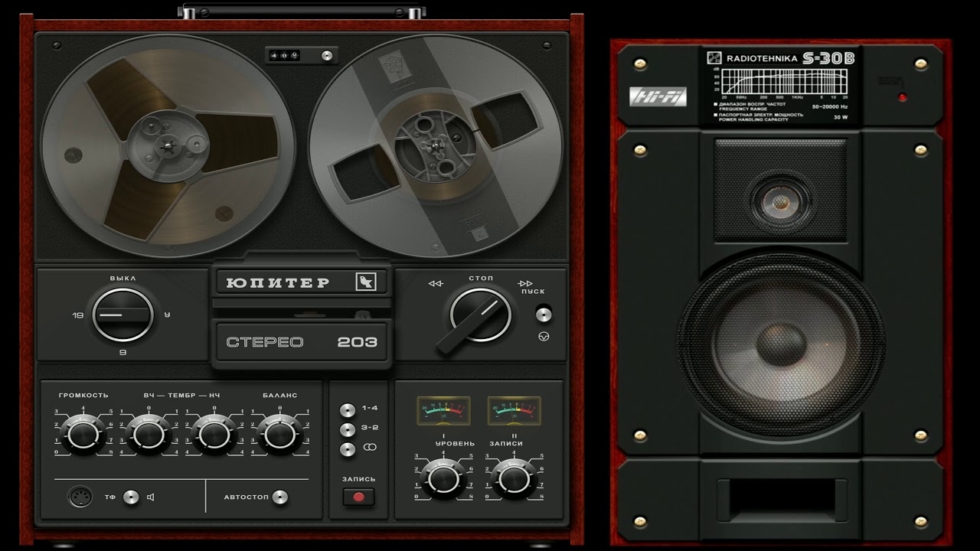Screen dimensions: 980x551
Task: Click the speaker's tweeter dome
Action: tap(780, 201)
